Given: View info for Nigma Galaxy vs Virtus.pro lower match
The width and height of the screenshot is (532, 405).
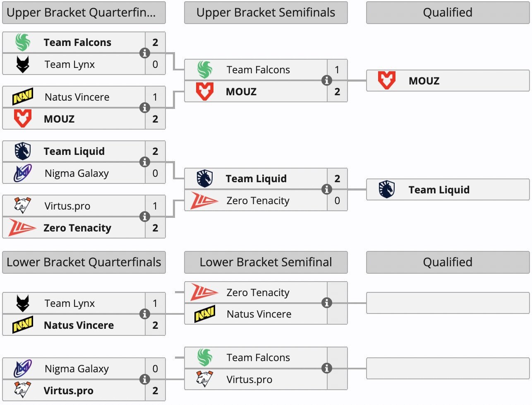Looking at the screenshot, I should 144,379.
